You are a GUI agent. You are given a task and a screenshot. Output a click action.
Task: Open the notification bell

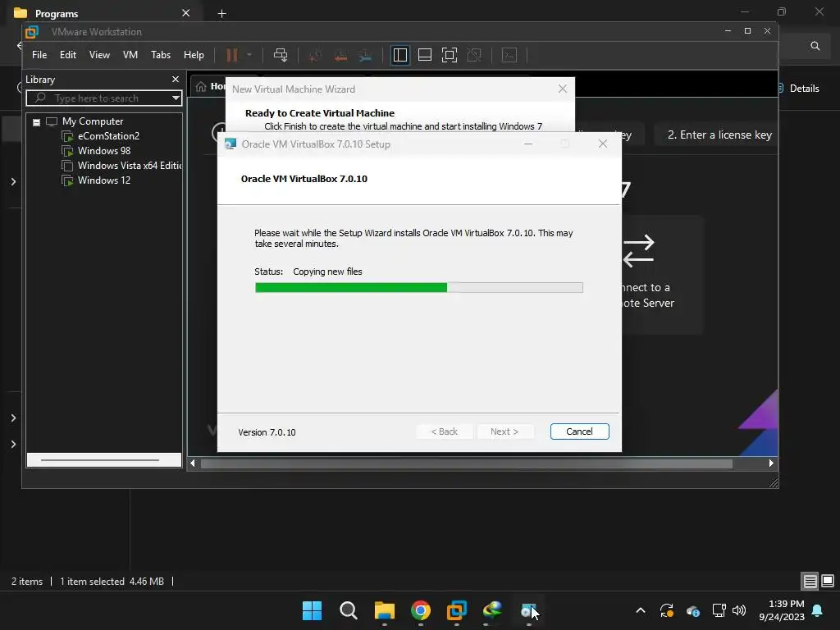click(818, 610)
